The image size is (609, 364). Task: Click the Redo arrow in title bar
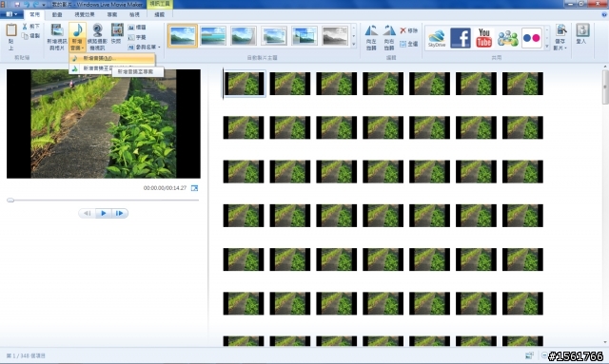click(36, 4)
